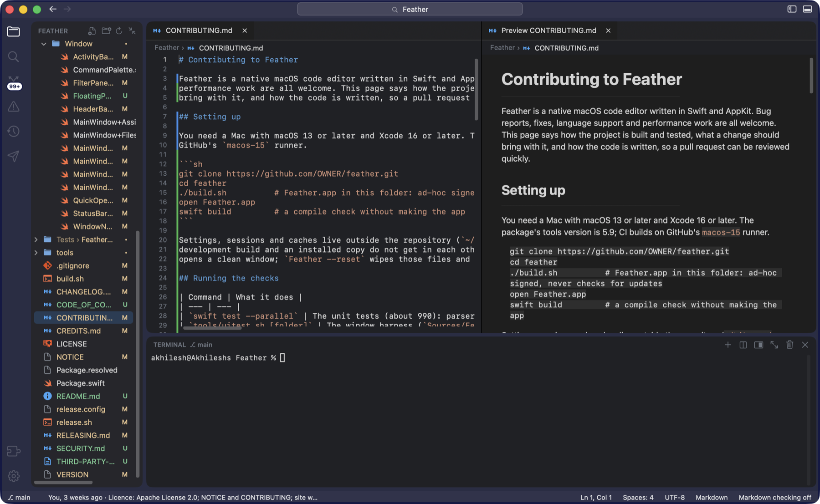Close the CONTRIBUTING.md editor tab
The height and width of the screenshot is (504, 820).
(x=245, y=31)
